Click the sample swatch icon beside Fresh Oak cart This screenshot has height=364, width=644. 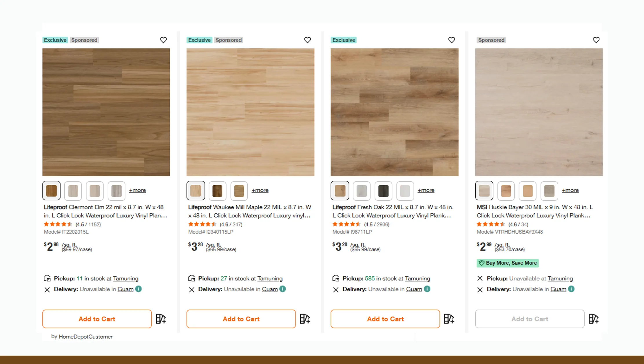click(449, 319)
